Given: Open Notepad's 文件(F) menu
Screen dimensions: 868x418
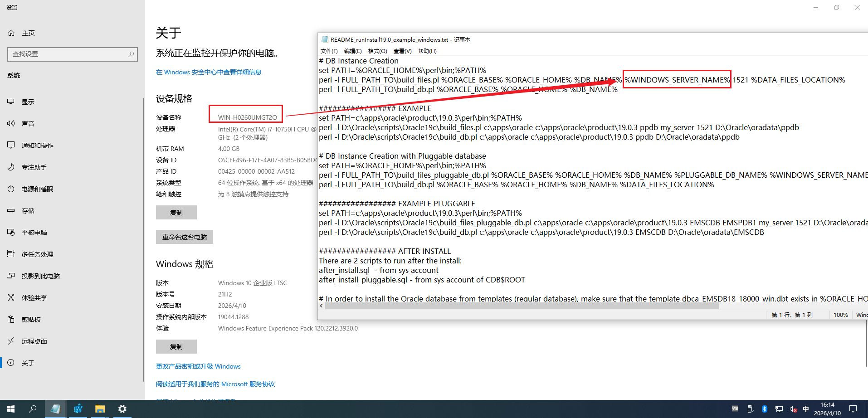Looking at the screenshot, I should click(329, 51).
